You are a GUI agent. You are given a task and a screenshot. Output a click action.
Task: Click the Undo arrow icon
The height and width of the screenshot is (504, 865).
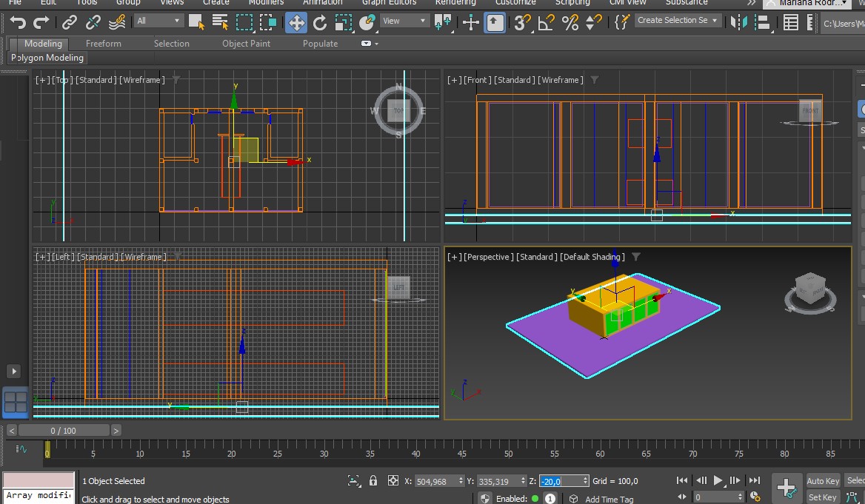point(18,22)
